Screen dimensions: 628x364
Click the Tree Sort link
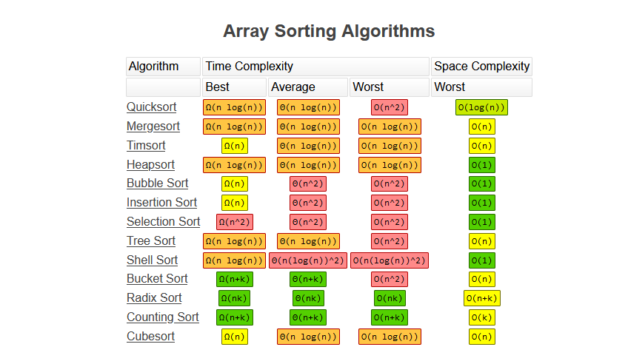(x=151, y=240)
